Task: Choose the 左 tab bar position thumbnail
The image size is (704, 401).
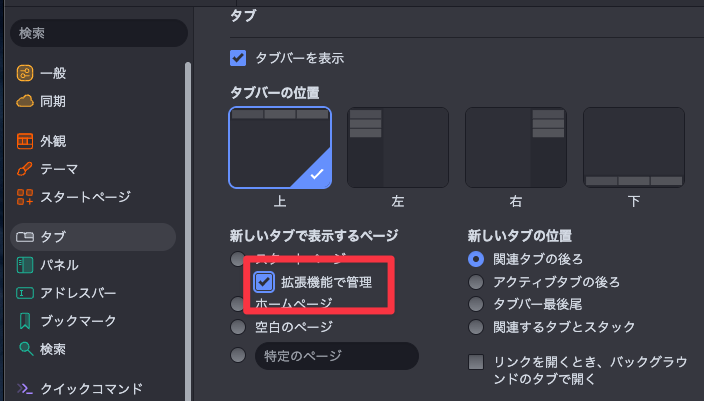Action: click(398, 148)
